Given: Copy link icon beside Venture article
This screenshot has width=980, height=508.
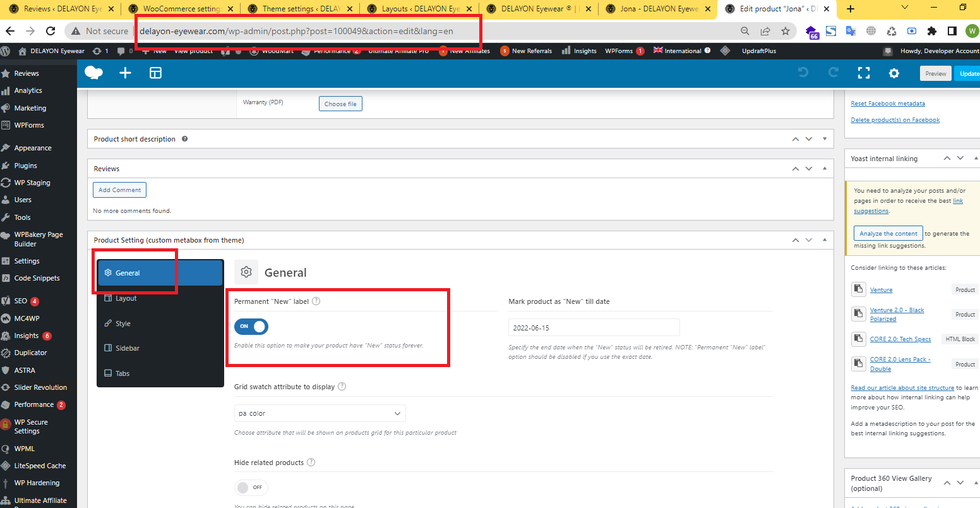Looking at the screenshot, I should 858,289.
